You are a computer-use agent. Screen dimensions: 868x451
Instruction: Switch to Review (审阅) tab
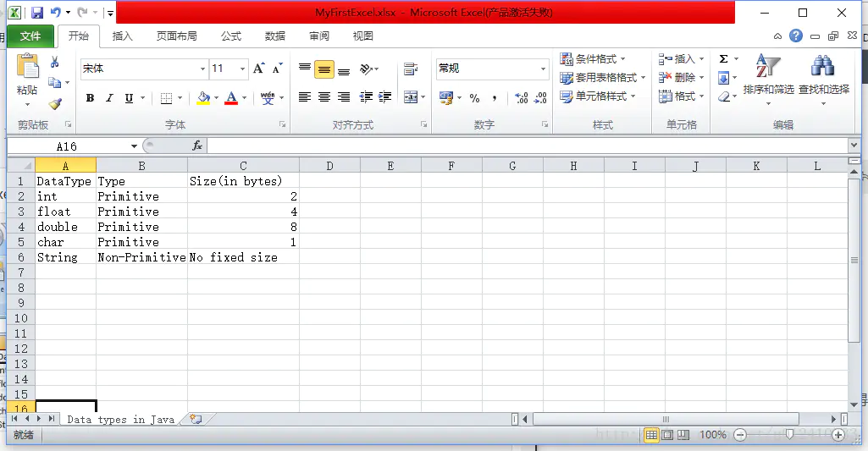pos(319,36)
